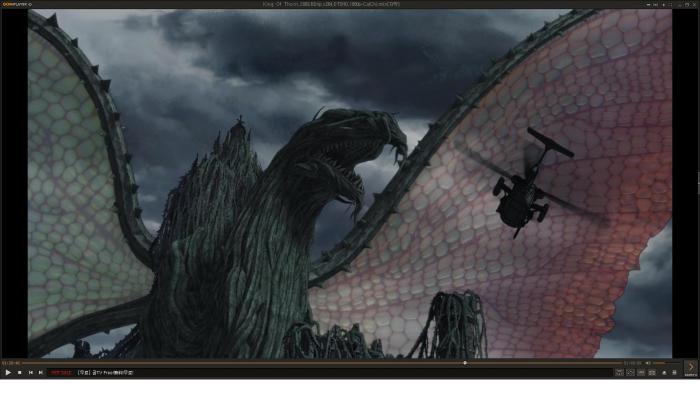Click the total duration display

pyautogui.click(x=632, y=363)
